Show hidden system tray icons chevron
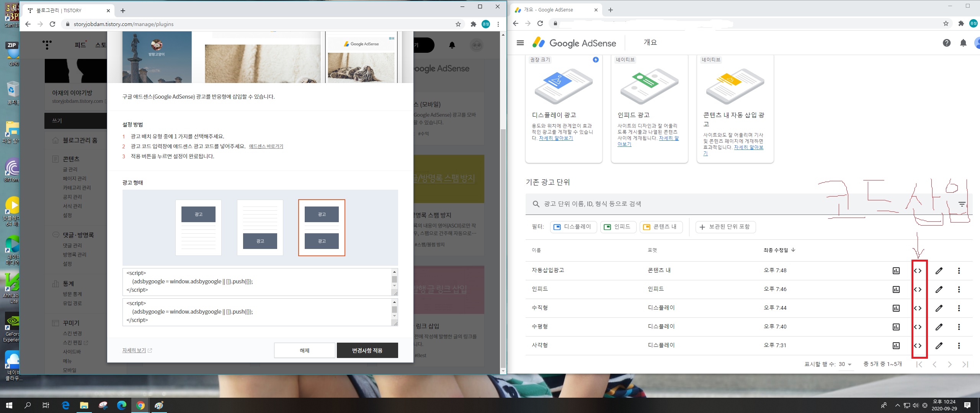The height and width of the screenshot is (413, 980). (x=897, y=405)
